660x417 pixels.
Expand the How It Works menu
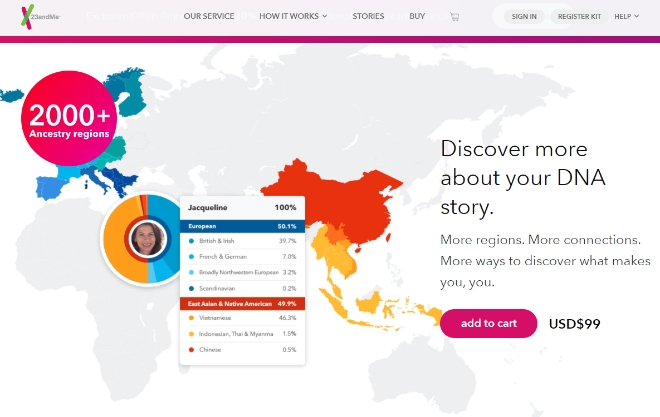[x=292, y=17]
